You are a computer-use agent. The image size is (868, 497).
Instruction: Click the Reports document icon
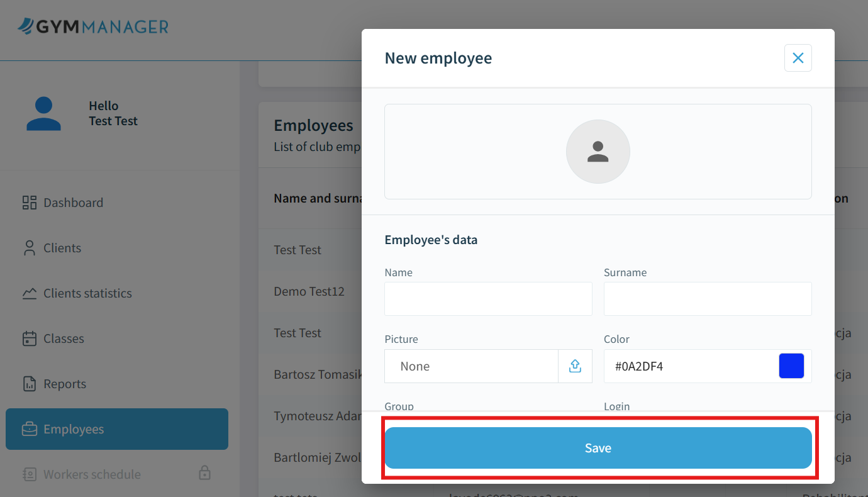coord(30,384)
